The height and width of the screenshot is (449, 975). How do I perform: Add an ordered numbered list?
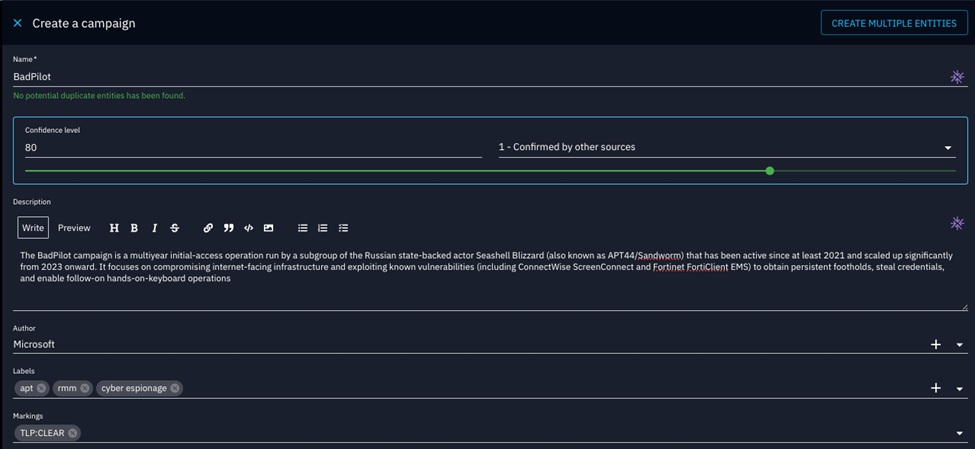tap(323, 228)
